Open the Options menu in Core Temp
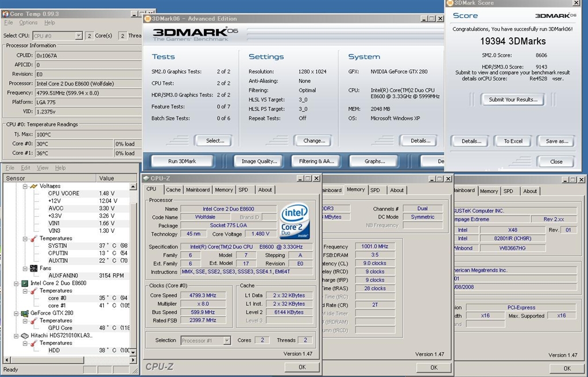This screenshot has width=588, height=377. [x=28, y=23]
